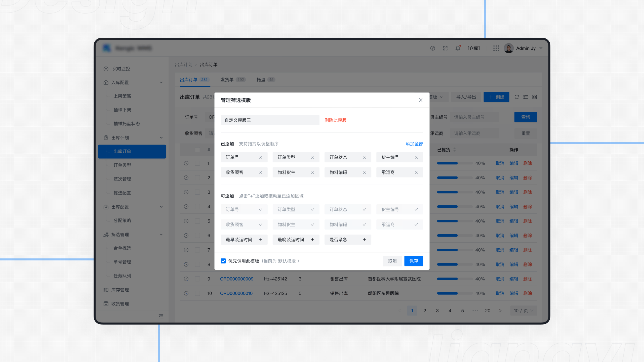Save the template with 保存 button
This screenshot has width=644, height=362.
[x=414, y=261]
